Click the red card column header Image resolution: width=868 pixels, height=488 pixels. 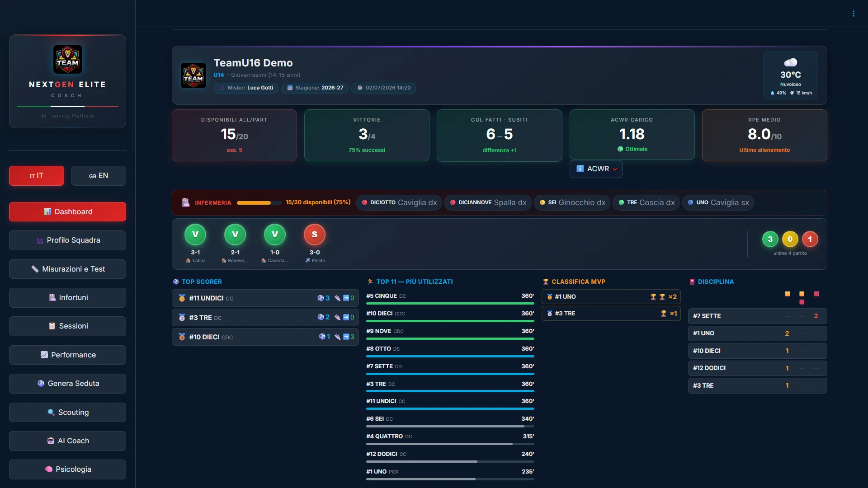tap(816, 294)
